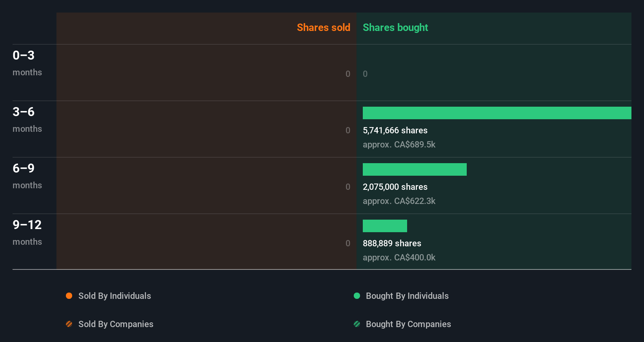Click the orange Sold By Individuals legend dot
644x342 pixels.
pos(69,296)
